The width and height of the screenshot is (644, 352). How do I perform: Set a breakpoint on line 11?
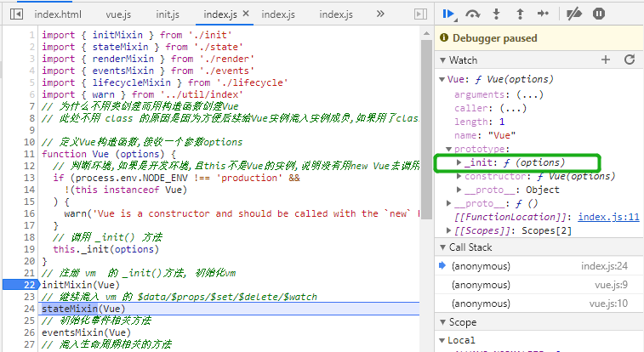[x=29, y=154]
